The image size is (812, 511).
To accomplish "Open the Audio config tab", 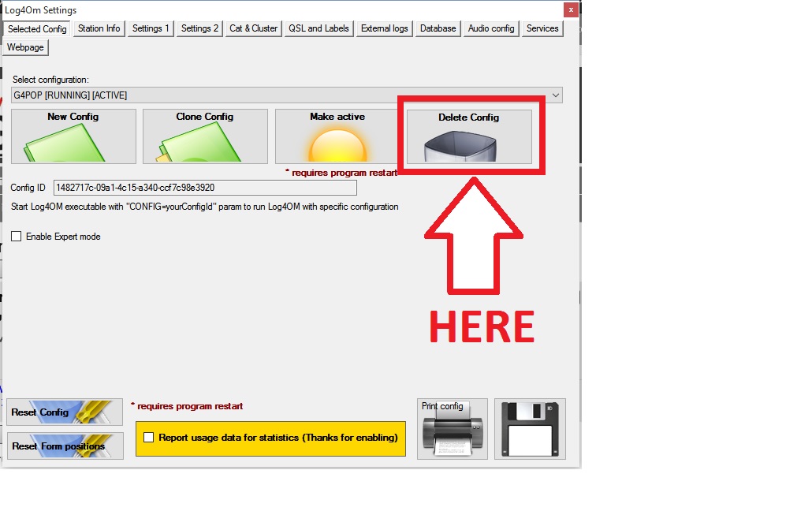I will click(x=491, y=28).
